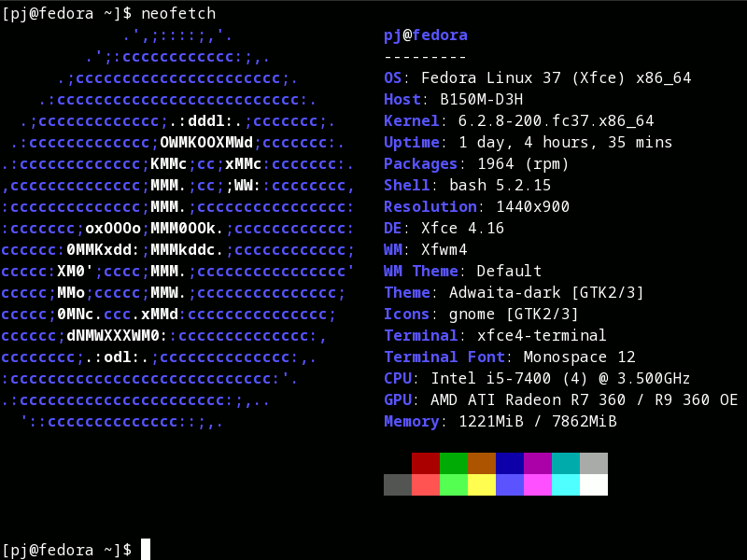Select the dark green color swatch
Image resolution: width=747 pixels, height=560 pixels.
click(454, 463)
